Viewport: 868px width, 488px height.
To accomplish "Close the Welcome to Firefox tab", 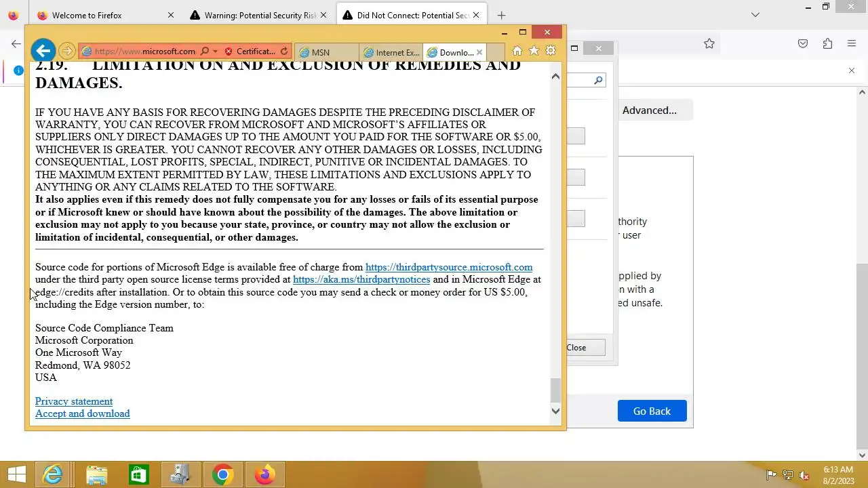I will click(x=171, y=15).
